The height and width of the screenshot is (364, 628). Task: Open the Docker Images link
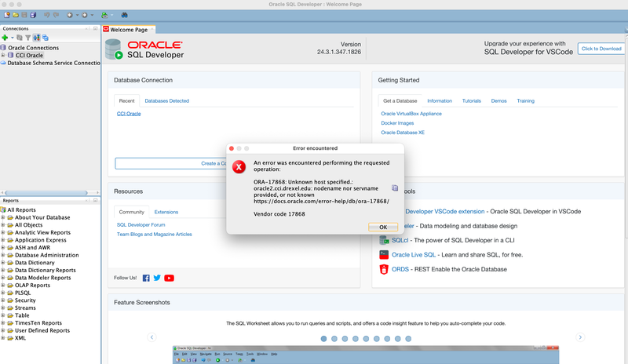[397, 123]
